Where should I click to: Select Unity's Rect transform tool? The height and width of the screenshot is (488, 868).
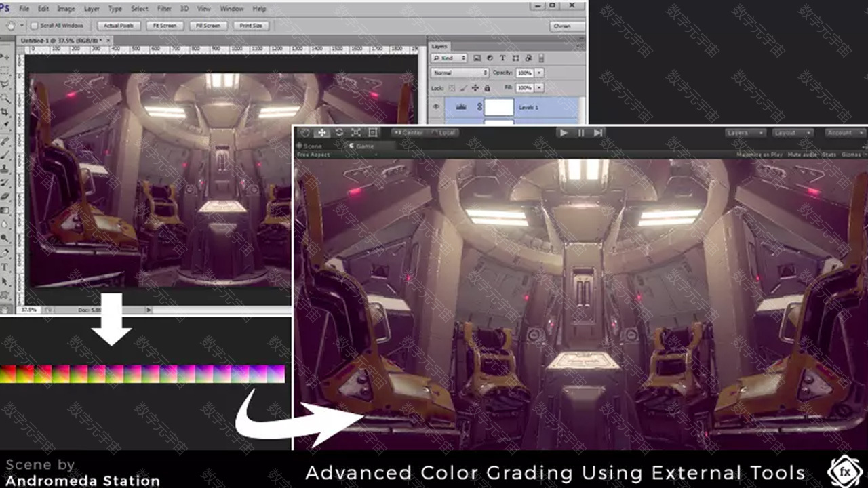[x=373, y=133]
